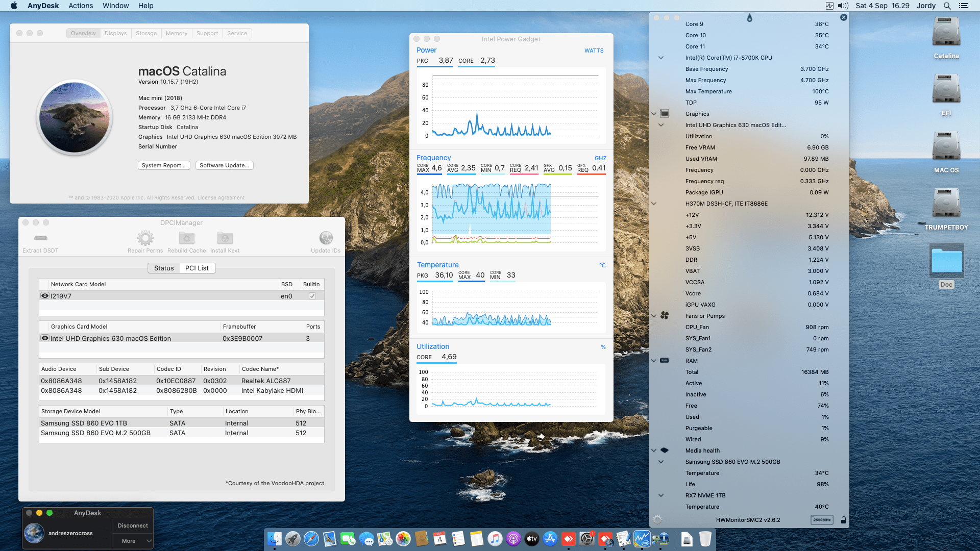980x551 pixels.
Task: Open Finder from the dock
Action: click(x=275, y=538)
